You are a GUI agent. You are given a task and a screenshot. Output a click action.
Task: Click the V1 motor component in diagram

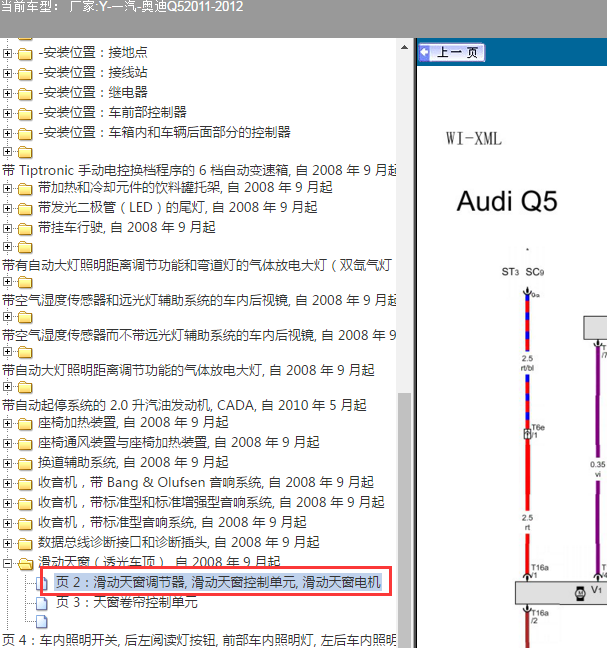[x=580, y=593]
